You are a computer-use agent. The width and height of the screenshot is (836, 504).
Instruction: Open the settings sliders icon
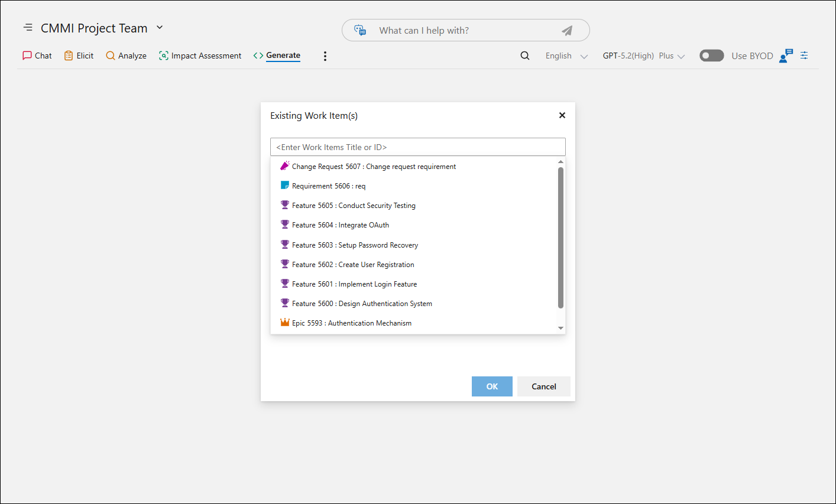point(804,55)
